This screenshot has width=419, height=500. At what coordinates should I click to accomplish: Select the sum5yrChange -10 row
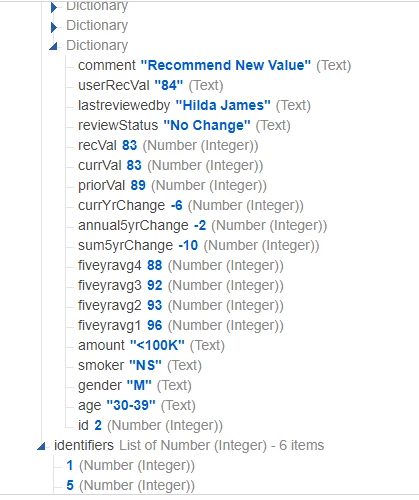(198, 245)
